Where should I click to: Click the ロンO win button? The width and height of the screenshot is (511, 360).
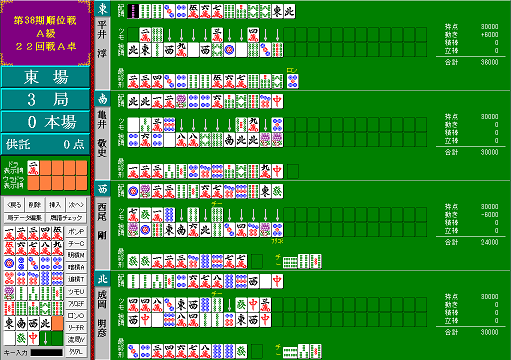point(76,316)
